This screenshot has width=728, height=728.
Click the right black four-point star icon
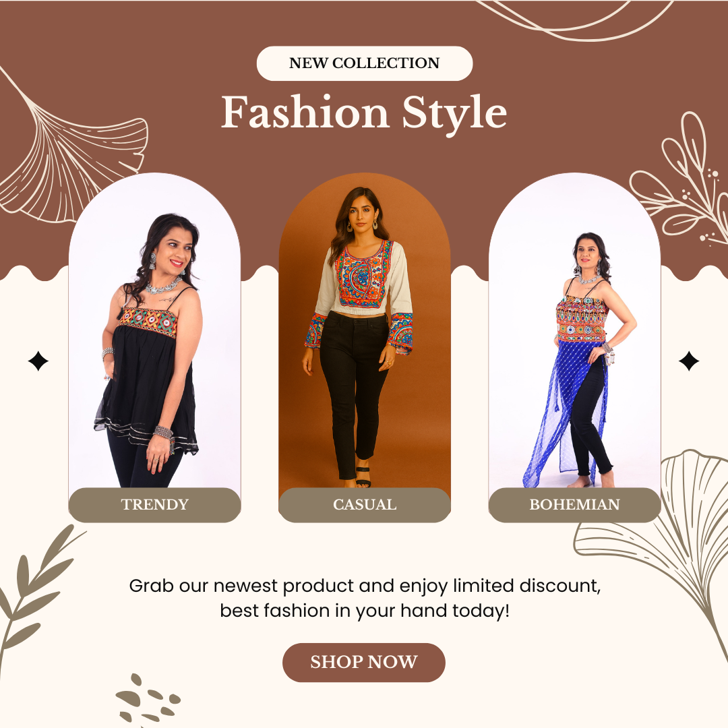coord(689,361)
